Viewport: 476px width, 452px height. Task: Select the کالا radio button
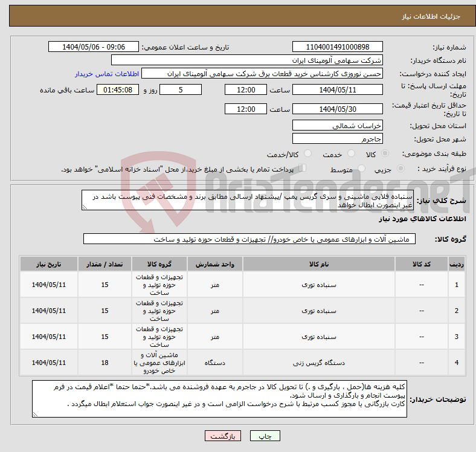(386, 154)
